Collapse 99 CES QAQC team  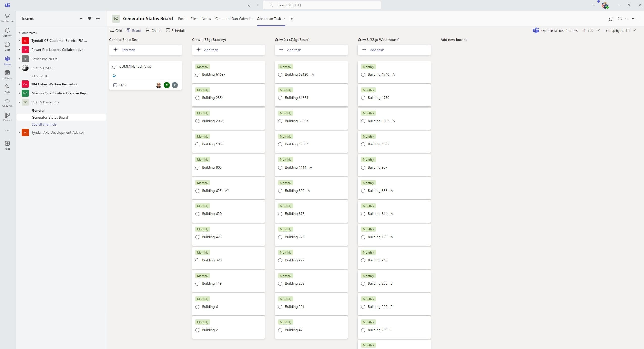point(19,68)
